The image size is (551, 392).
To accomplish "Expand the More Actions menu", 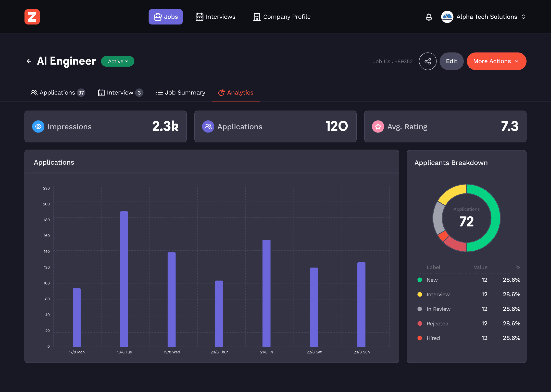I will (x=496, y=61).
